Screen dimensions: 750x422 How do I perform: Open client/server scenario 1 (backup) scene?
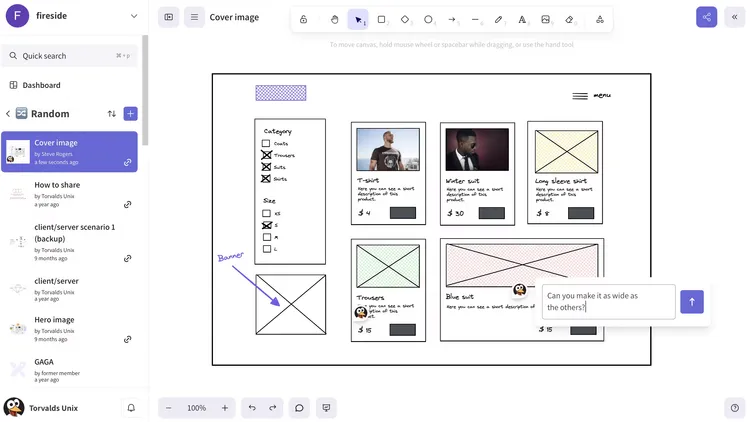pyautogui.click(x=70, y=242)
